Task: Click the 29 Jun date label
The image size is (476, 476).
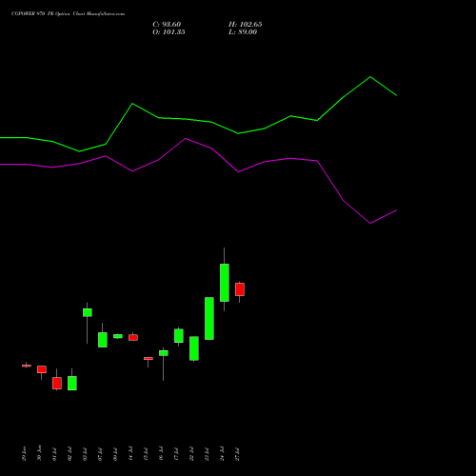Action: 25,453
